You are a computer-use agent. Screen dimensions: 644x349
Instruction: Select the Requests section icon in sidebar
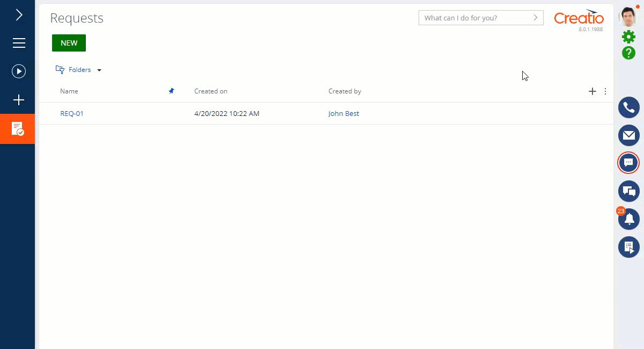(x=18, y=129)
